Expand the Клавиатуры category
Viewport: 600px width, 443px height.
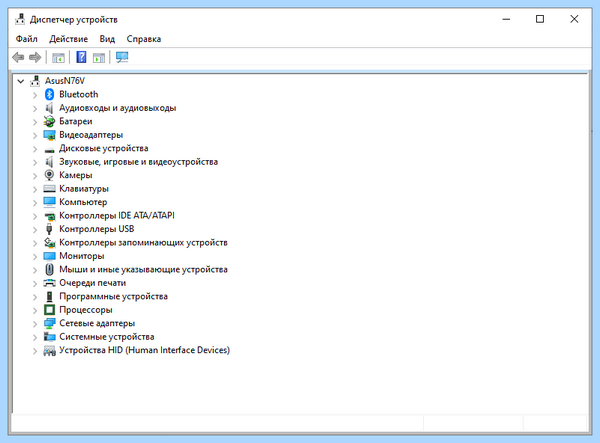click(x=35, y=189)
